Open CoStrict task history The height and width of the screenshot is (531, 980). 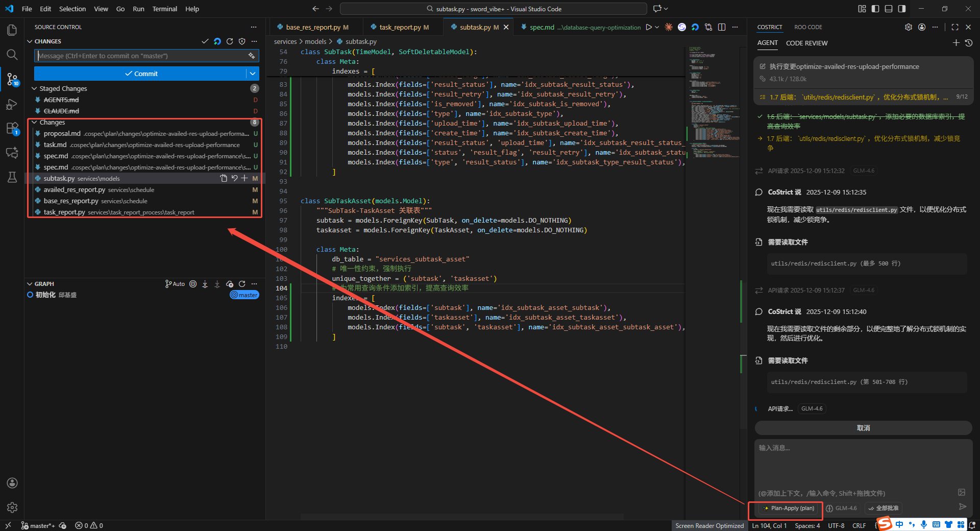(x=968, y=43)
